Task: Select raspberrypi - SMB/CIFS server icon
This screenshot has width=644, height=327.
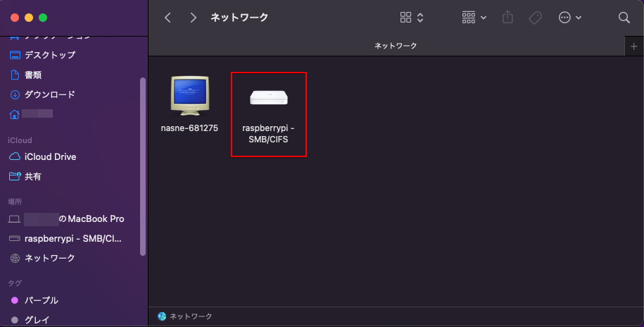Action: coord(269,97)
